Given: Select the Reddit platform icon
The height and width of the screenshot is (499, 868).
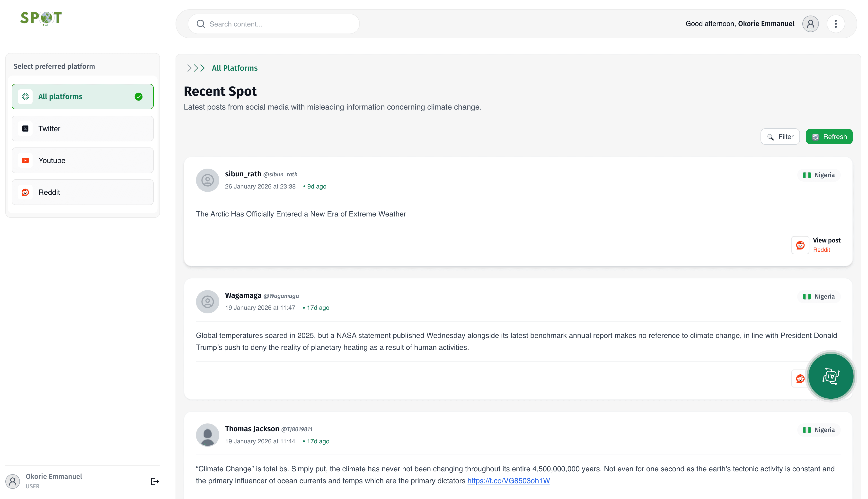Looking at the screenshot, I should 25,192.
